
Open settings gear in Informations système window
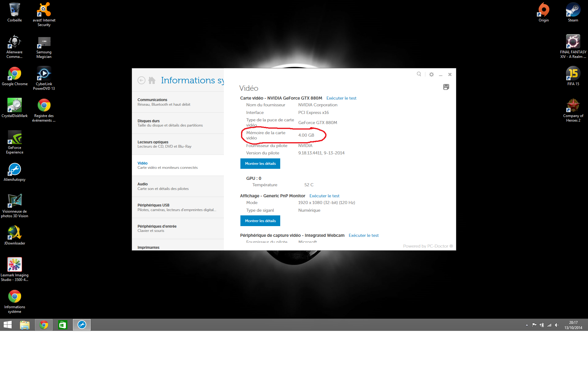(432, 74)
